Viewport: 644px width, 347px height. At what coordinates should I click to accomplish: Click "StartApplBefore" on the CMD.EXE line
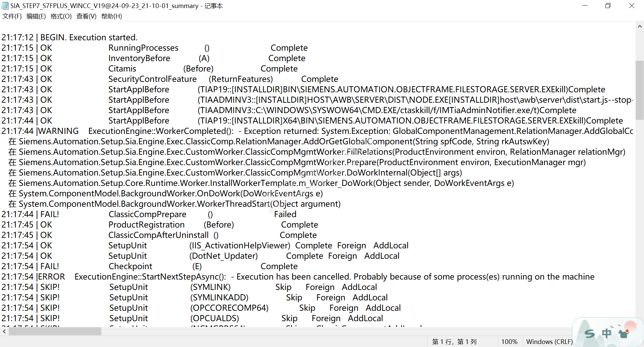click(x=139, y=110)
